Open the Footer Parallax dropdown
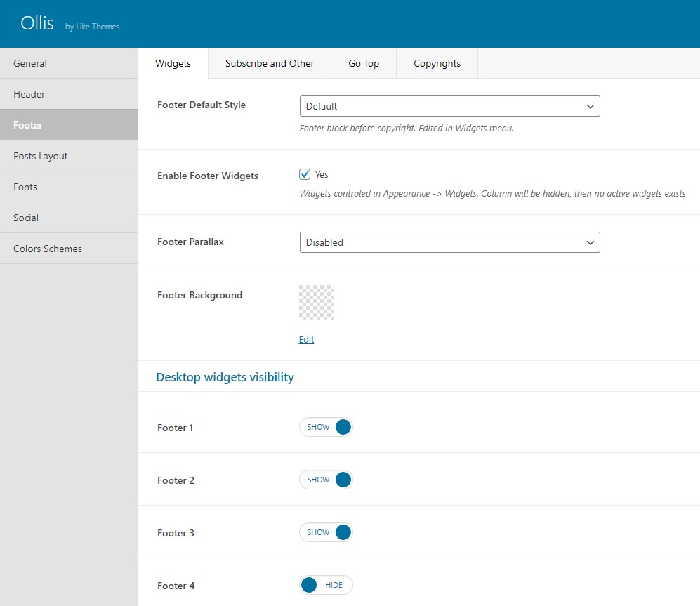The height and width of the screenshot is (606, 700). click(x=449, y=242)
